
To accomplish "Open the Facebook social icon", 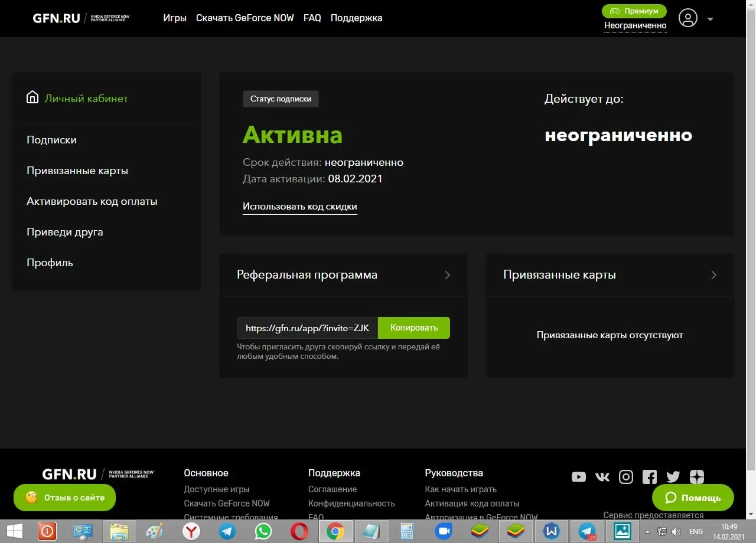I will coord(650,477).
